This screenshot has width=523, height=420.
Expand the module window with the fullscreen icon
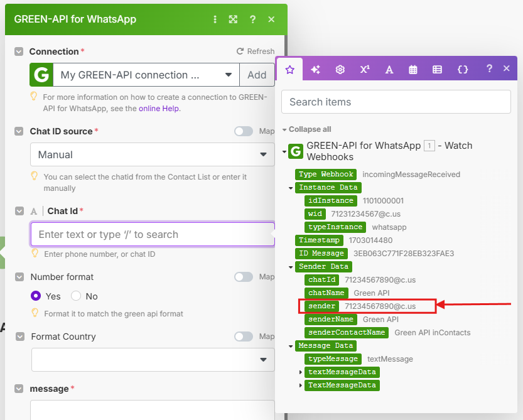click(x=233, y=19)
